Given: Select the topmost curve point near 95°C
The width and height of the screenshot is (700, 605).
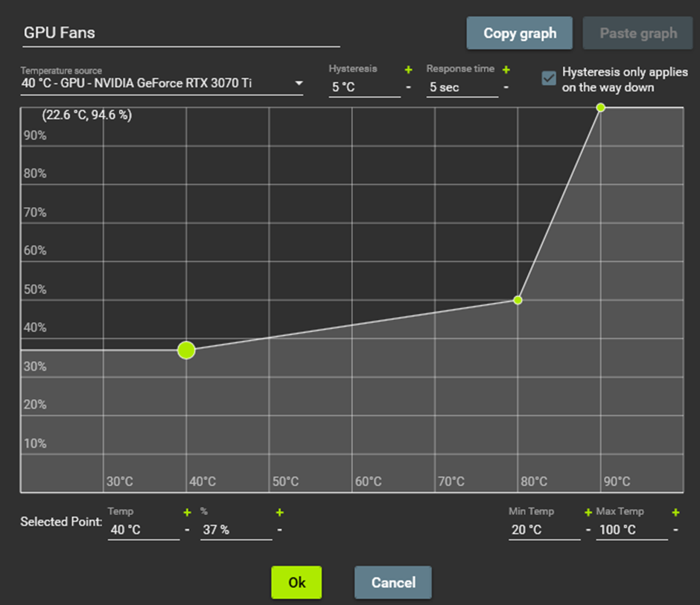Looking at the screenshot, I should coord(600,108).
